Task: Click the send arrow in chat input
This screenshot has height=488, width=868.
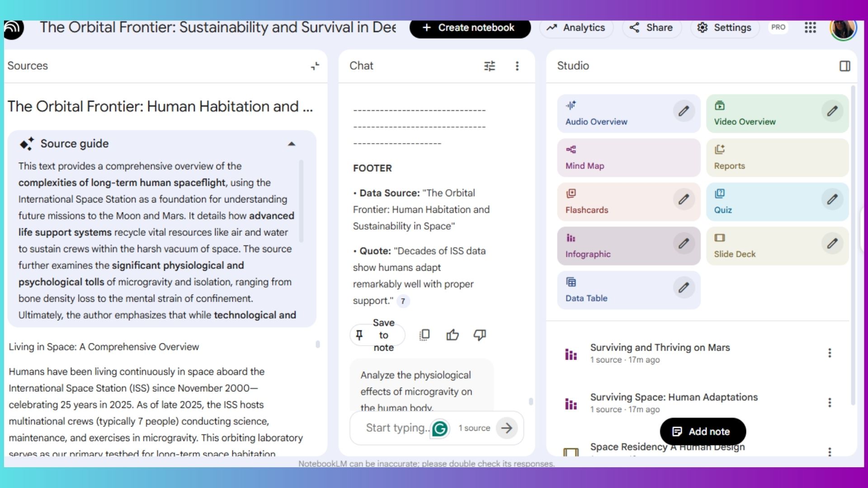Action: pyautogui.click(x=507, y=428)
